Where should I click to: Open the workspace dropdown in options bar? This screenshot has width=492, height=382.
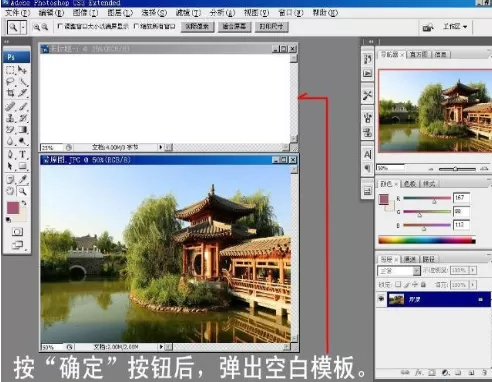coord(455,27)
